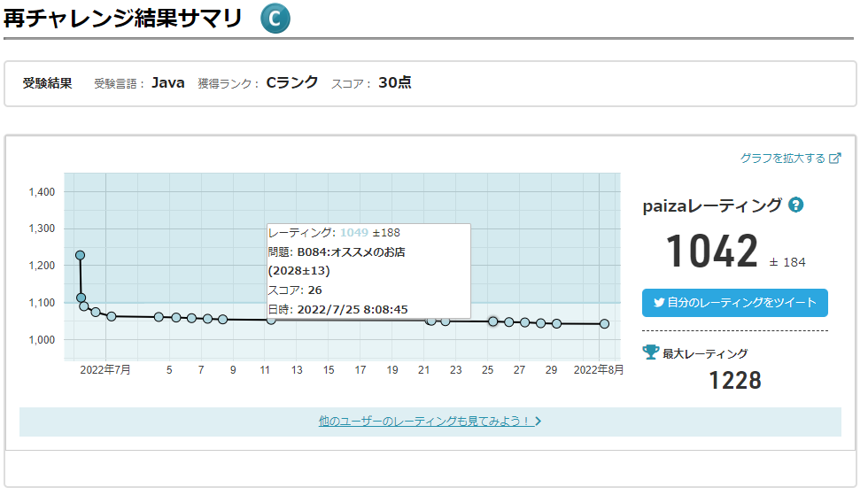Screen dimensions: 868x503
Task: Click the Twitter bird icon in tweet button
Action: coord(659,302)
